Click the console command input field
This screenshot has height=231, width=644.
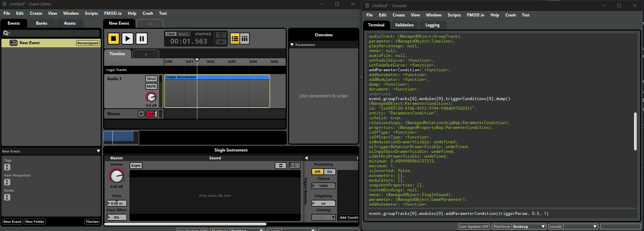point(501,214)
